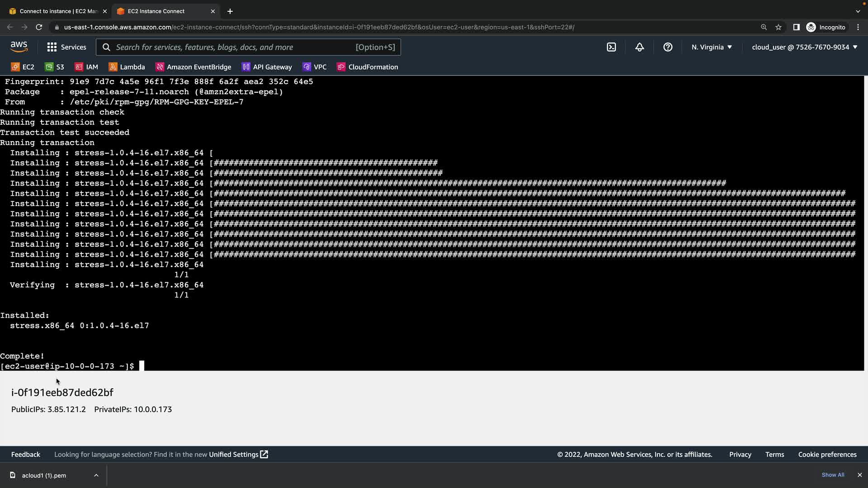Click Show All downloads
This screenshot has width=868, height=488.
click(833, 475)
